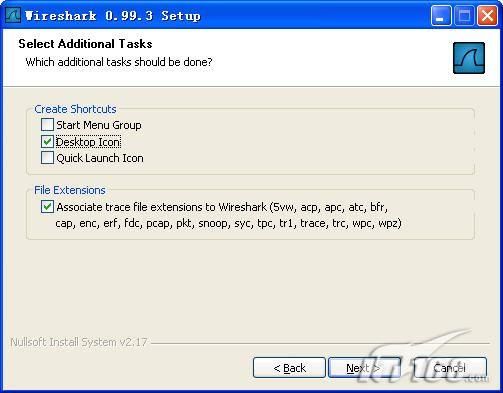Click the Next button
503x393 pixels.
364,368
